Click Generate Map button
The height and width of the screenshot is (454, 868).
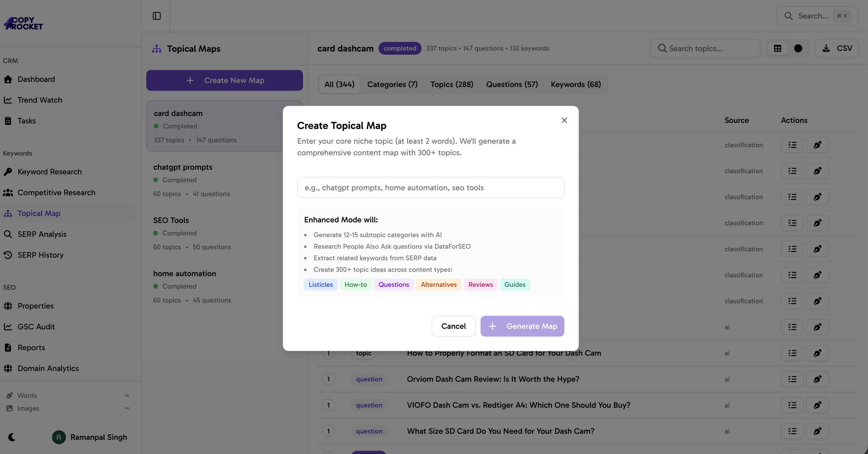[522, 326]
